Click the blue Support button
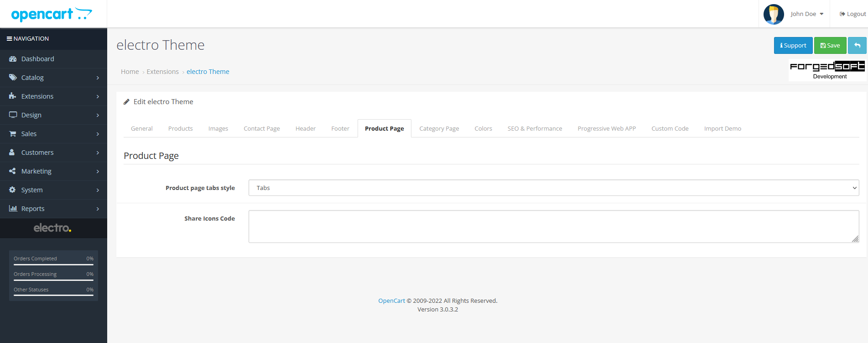The height and width of the screenshot is (343, 868). [x=793, y=46]
